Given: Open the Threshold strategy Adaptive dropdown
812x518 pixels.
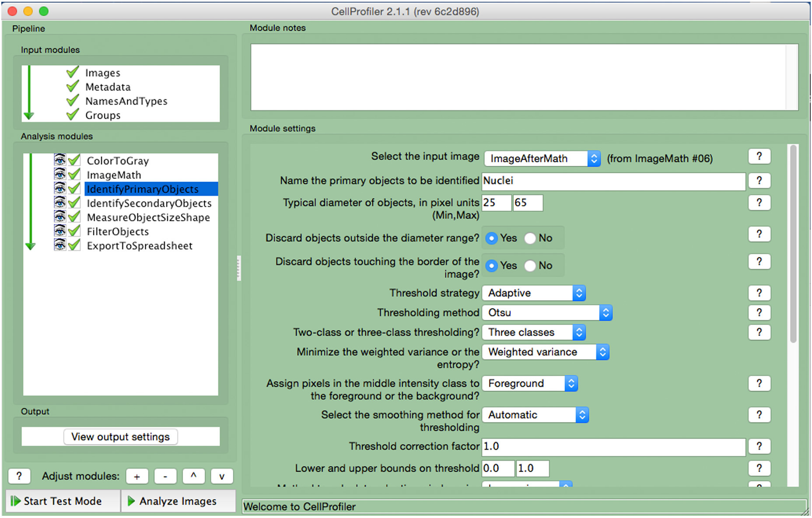Looking at the screenshot, I should [x=534, y=293].
